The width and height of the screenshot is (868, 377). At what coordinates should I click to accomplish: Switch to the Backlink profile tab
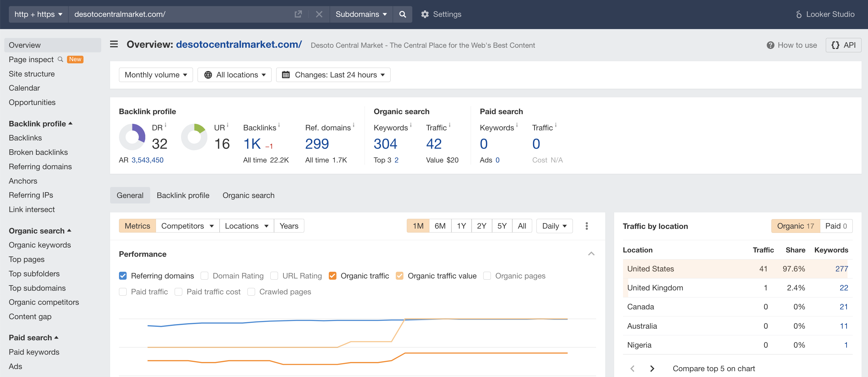(x=183, y=195)
